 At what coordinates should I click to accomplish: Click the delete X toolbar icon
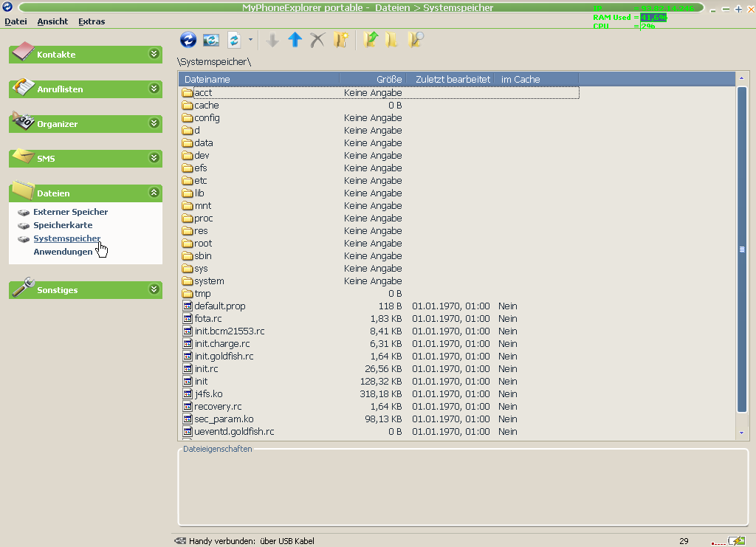point(317,40)
